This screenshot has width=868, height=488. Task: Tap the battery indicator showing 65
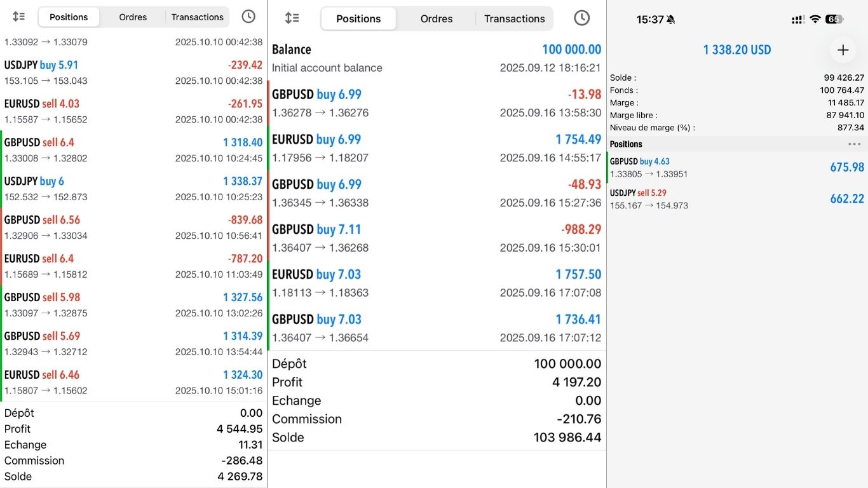click(834, 20)
